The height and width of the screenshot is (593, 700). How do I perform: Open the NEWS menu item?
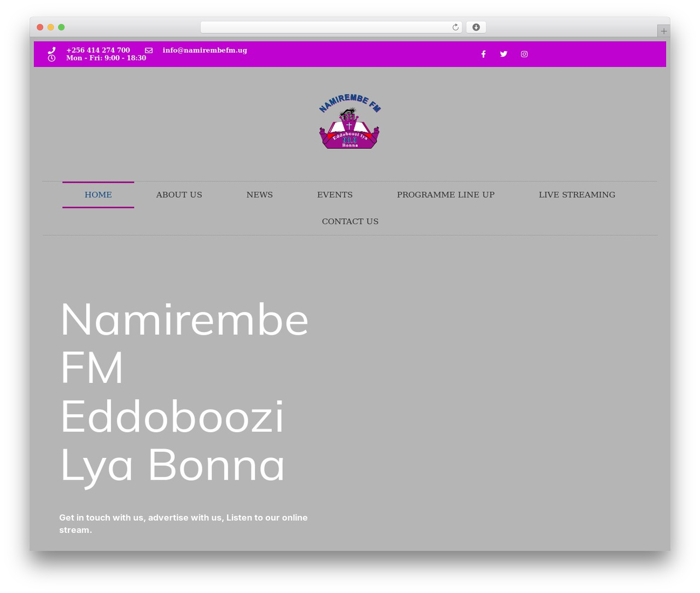(x=260, y=195)
